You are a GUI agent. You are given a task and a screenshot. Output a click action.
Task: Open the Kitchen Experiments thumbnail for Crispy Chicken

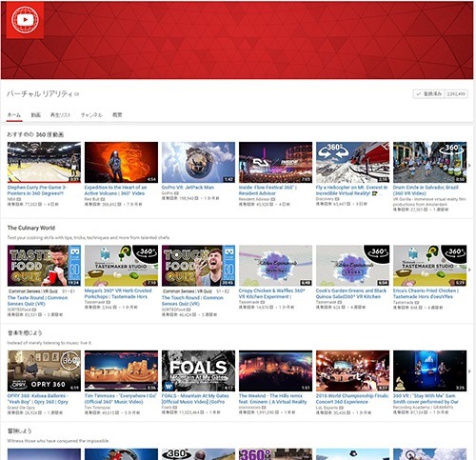[275, 266]
